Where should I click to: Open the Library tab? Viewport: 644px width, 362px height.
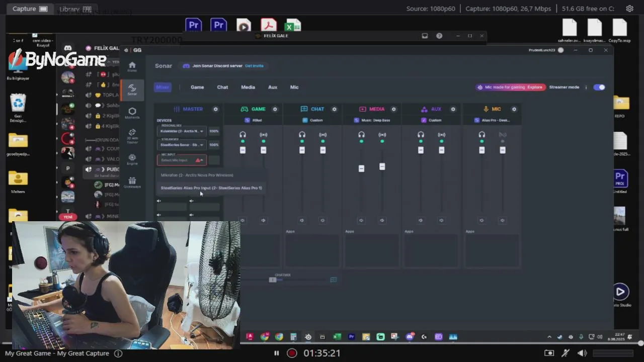(75, 9)
